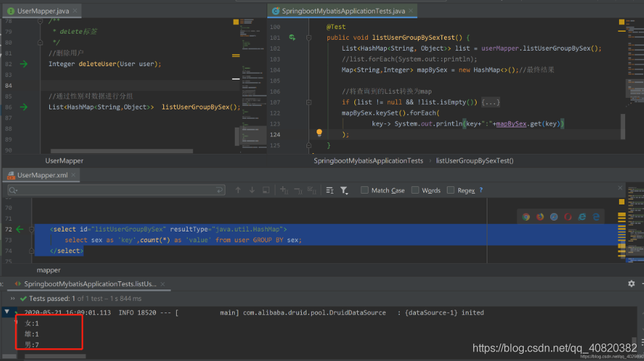Switch to SpringbootMybatisApplicationTests.java tab
Viewport: 644px width, 361px height.
click(x=343, y=11)
